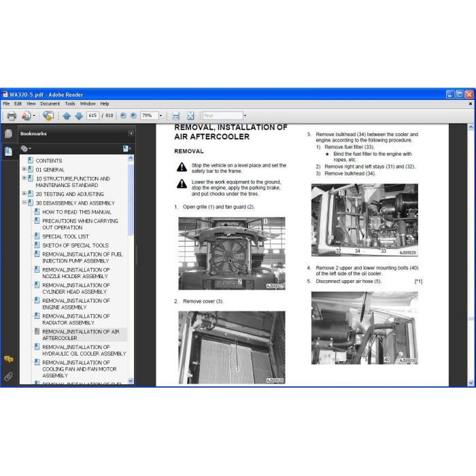Open the Document menu

tap(50, 103)
